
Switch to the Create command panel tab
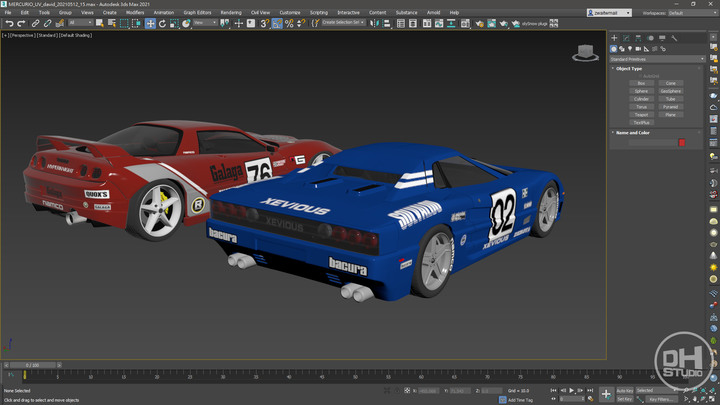coord(614,38)
